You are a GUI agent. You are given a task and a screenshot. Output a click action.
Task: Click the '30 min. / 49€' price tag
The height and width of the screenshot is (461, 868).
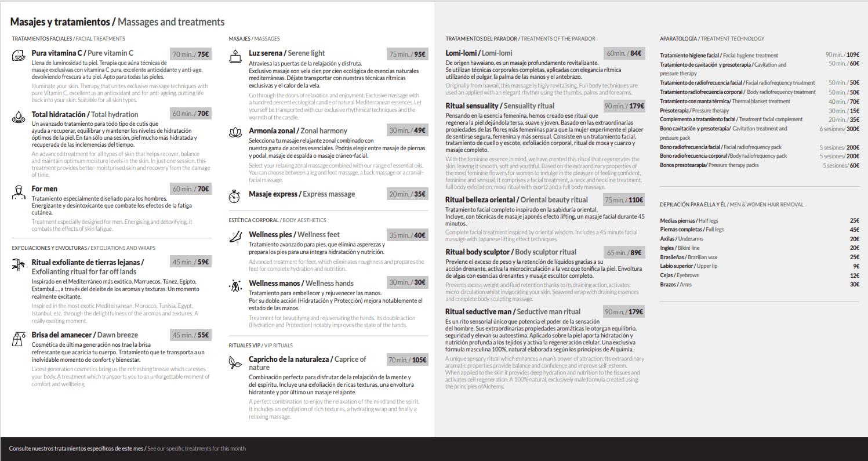click(408, 130)
